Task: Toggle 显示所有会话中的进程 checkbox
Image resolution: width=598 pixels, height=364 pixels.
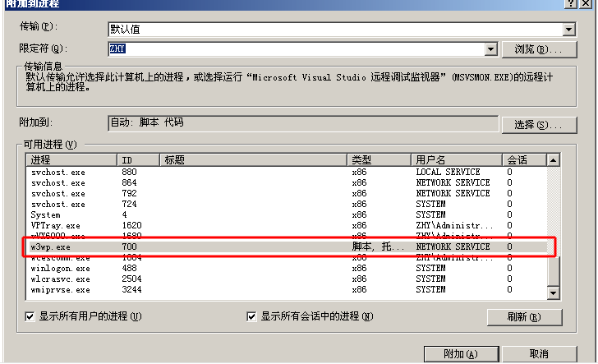Action: pos(252,316)
